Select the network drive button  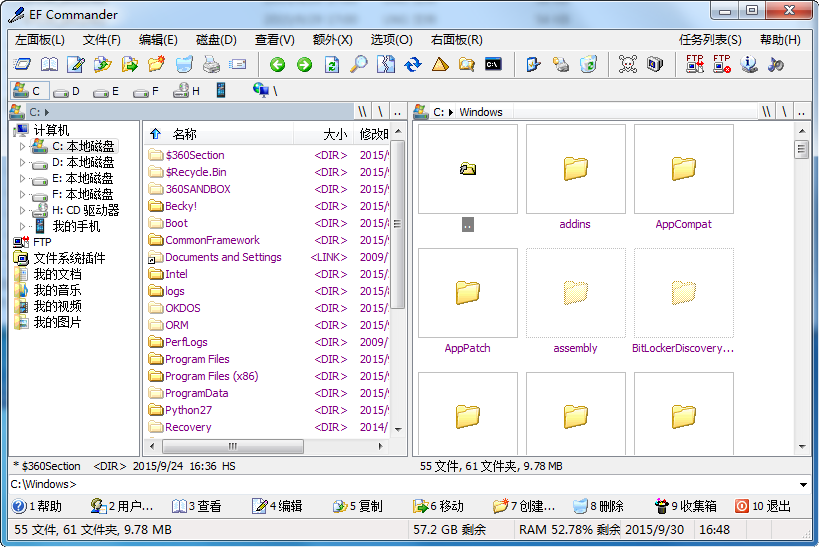[x=264, y=91]
